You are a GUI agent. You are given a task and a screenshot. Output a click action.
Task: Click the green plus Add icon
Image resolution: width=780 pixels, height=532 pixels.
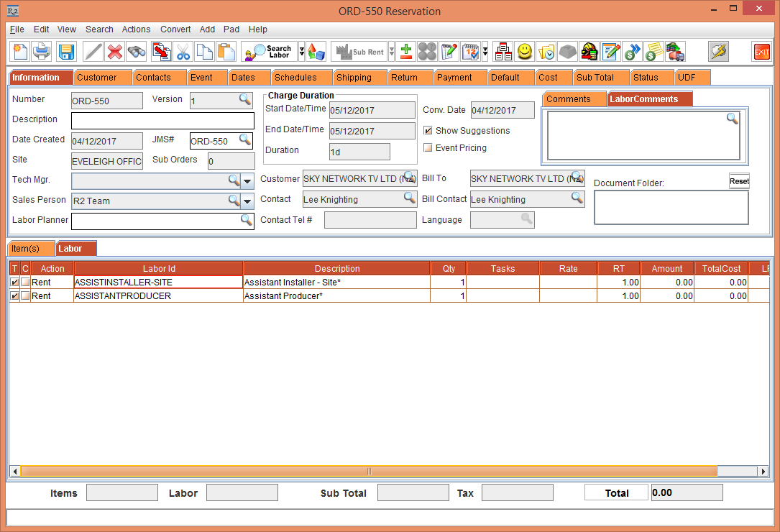click(406, 51)
